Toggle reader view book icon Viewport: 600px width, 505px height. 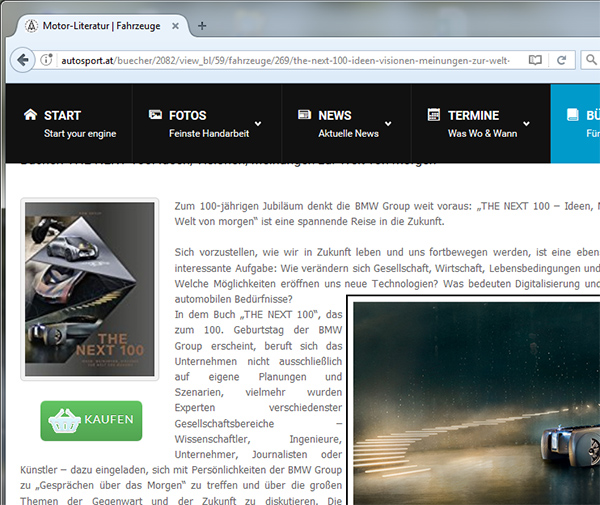[x=535, y=60]
